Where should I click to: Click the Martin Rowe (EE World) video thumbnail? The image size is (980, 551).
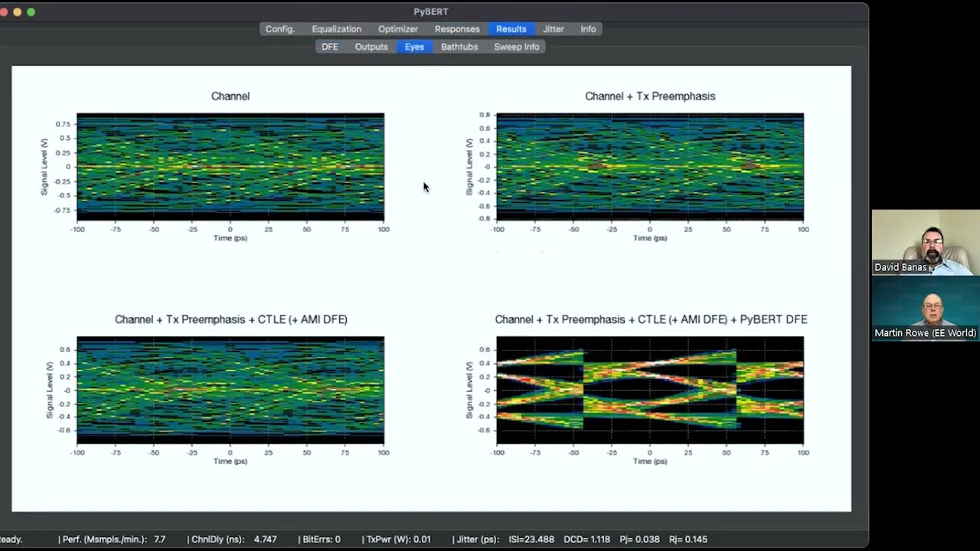tap(926, 308)
